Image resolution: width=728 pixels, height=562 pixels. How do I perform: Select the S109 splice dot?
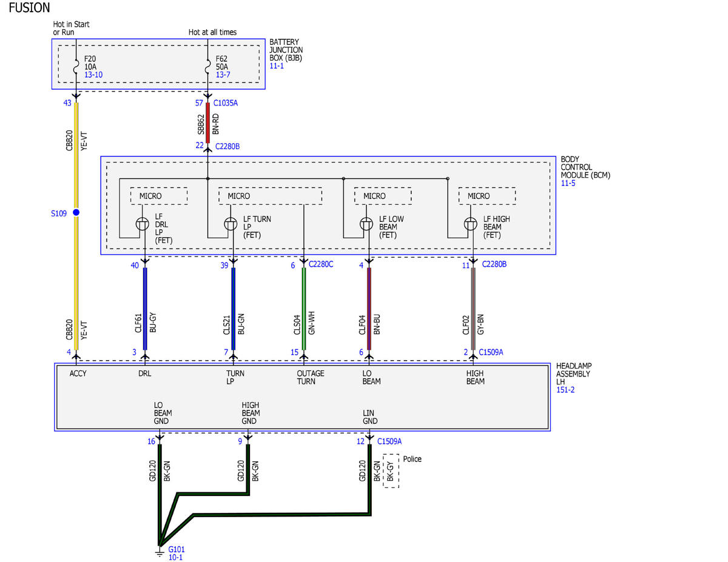coord(76,213)
